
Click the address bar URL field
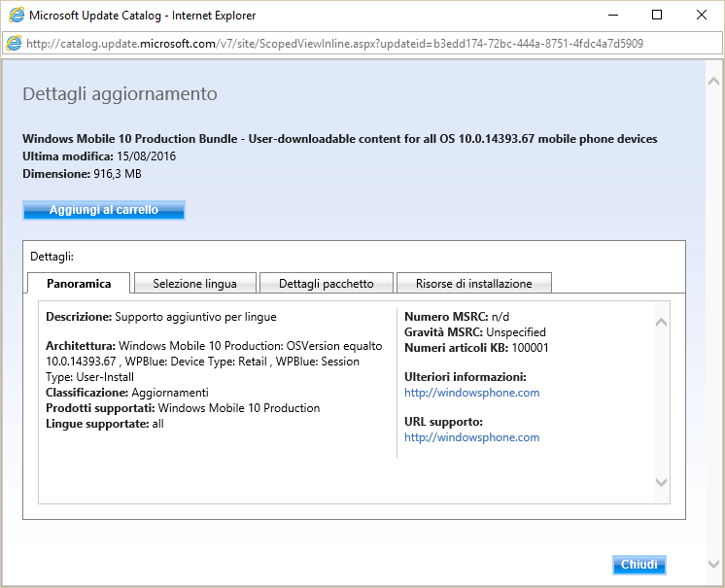[362, 44]
